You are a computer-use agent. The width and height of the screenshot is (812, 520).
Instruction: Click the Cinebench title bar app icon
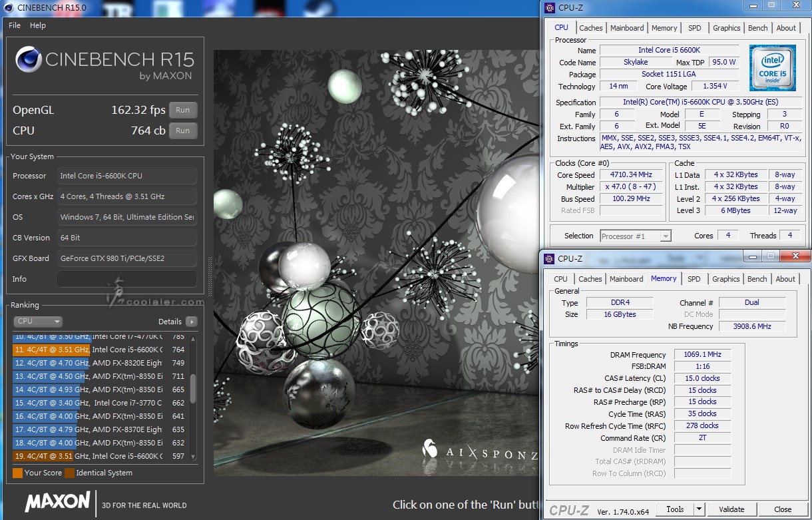pyautogui.click(x=8, y=7)
